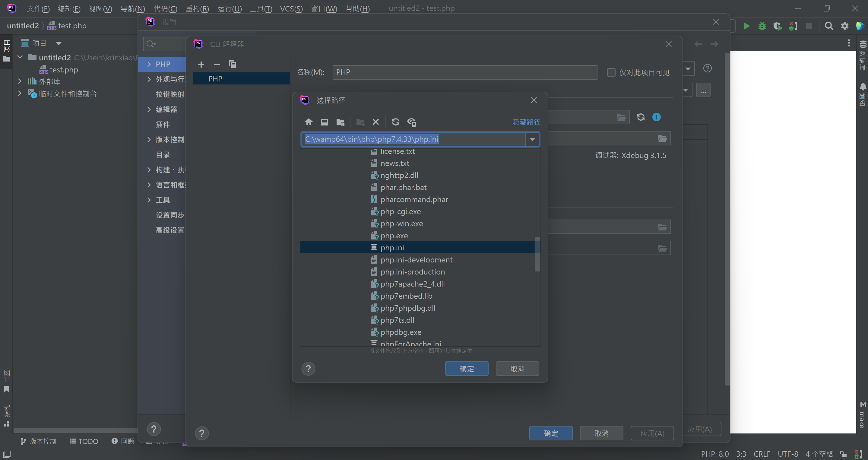
Task: Open the Navigate menu
Action: (132, 8)
